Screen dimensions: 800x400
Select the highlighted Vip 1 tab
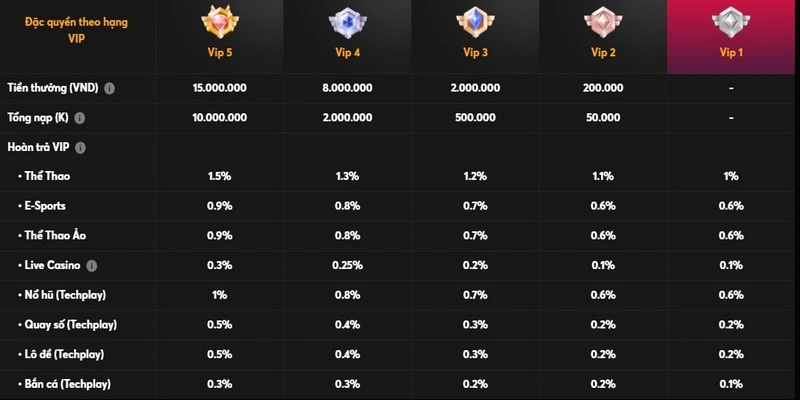[x=731, y=37]
